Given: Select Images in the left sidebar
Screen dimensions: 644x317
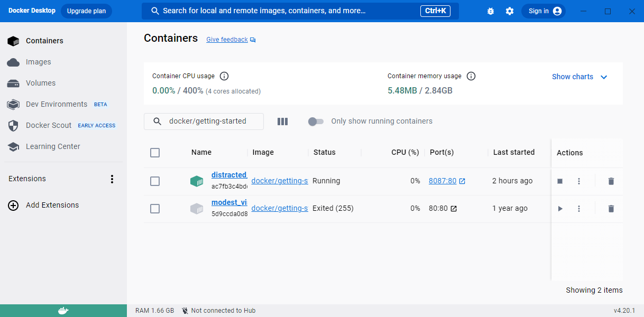Looking at the screenshot, I should coord(38,62).
